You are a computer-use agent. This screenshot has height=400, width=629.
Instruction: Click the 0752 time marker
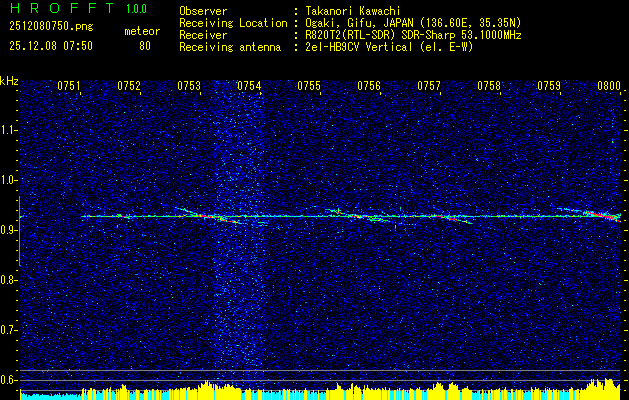click(x=129, y=85)
